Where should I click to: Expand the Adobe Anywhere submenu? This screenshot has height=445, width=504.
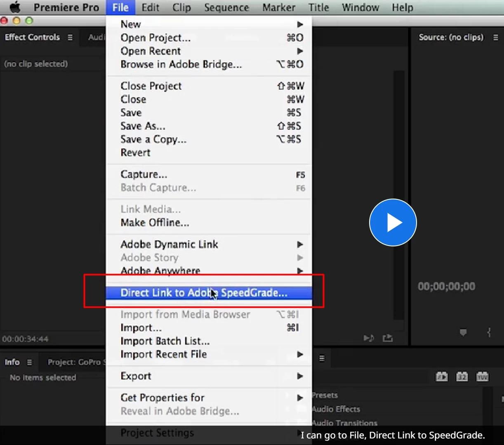[209, 271]
